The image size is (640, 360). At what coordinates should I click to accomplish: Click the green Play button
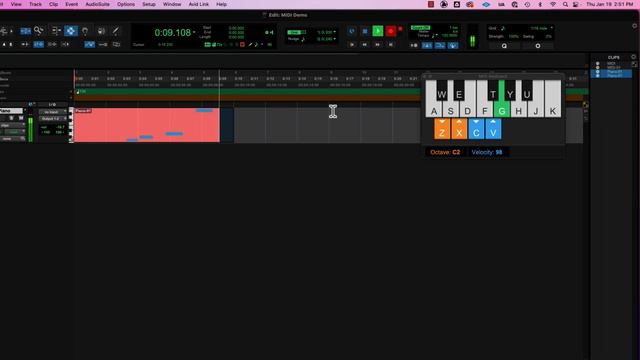tap(378, 31)
